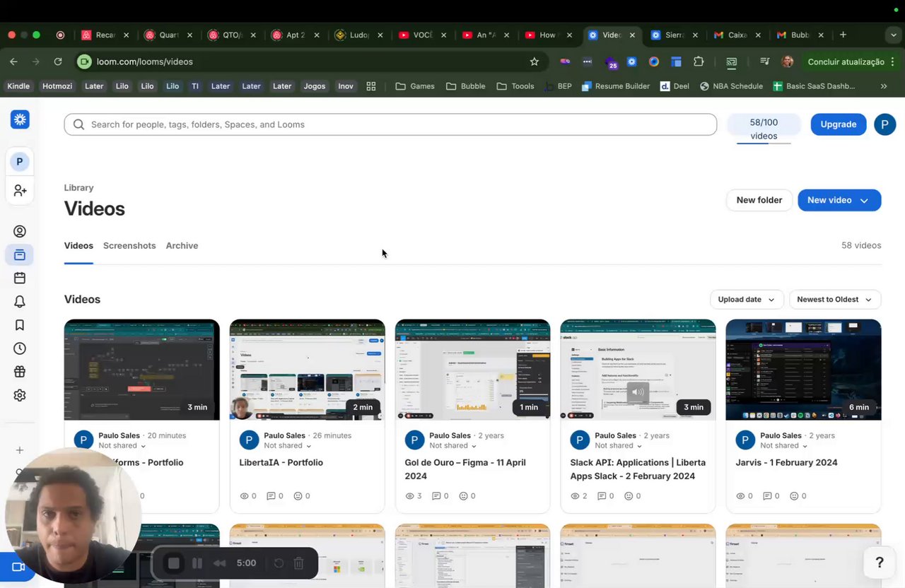Screen dimensions: 905x588
Task: Click the comments icon under LibertaIA video
Action: (x=271, y=496)
